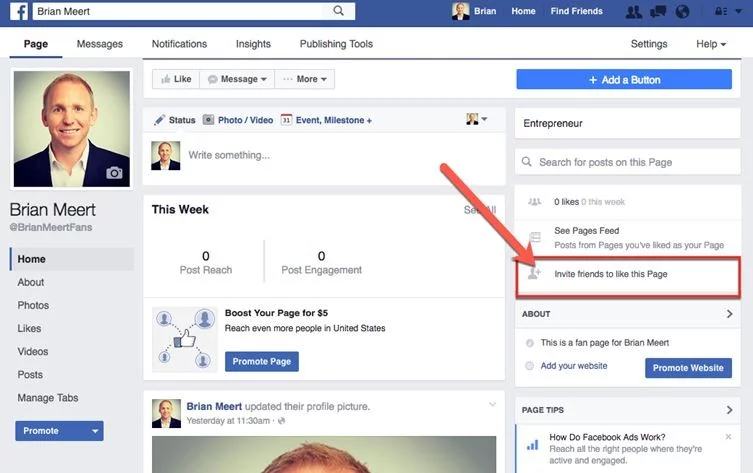This screenshot has width=753, height=473.
Task: Click the invite friends person icon
Action: pos(534,273)
